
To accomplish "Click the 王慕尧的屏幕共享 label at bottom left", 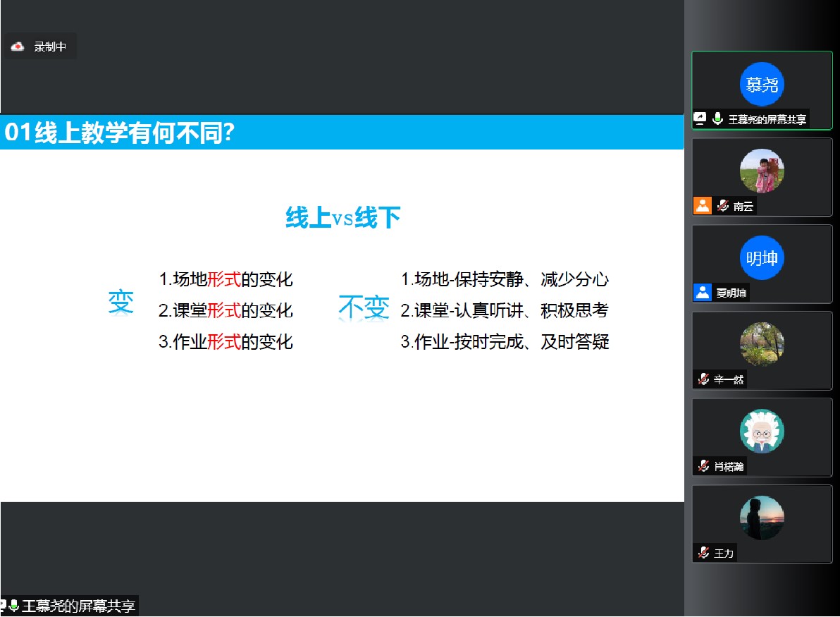I will click(x=78, y=606).
